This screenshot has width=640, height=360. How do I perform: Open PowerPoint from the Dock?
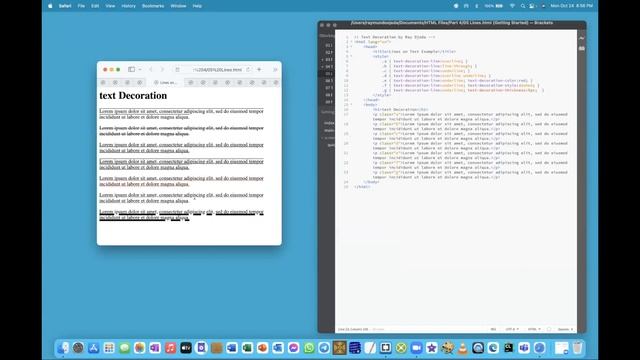tap(262, 348)
